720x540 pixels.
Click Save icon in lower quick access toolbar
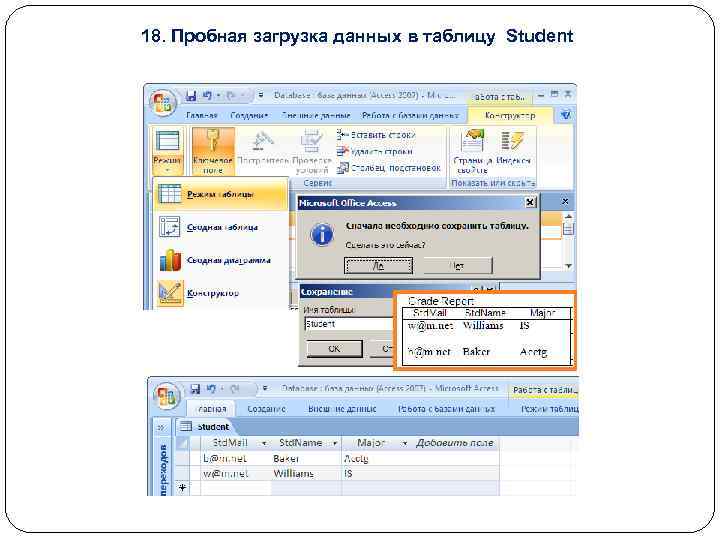coord(195,389)
